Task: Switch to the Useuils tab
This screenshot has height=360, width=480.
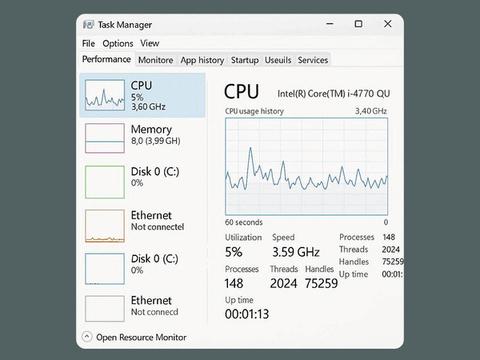Action: click(278, 60)
